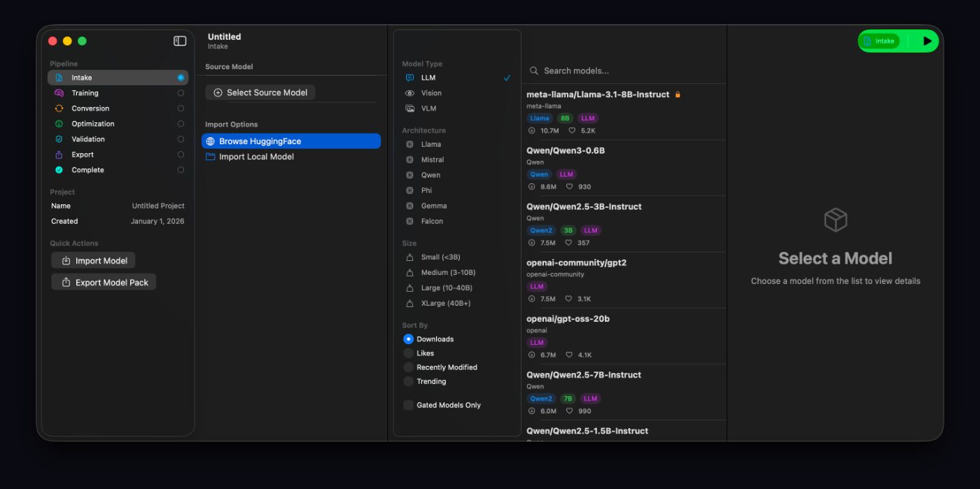Select the Likes sort radio button
The height and width of the screenshot is (489, 980).
(x=408, y=353)
